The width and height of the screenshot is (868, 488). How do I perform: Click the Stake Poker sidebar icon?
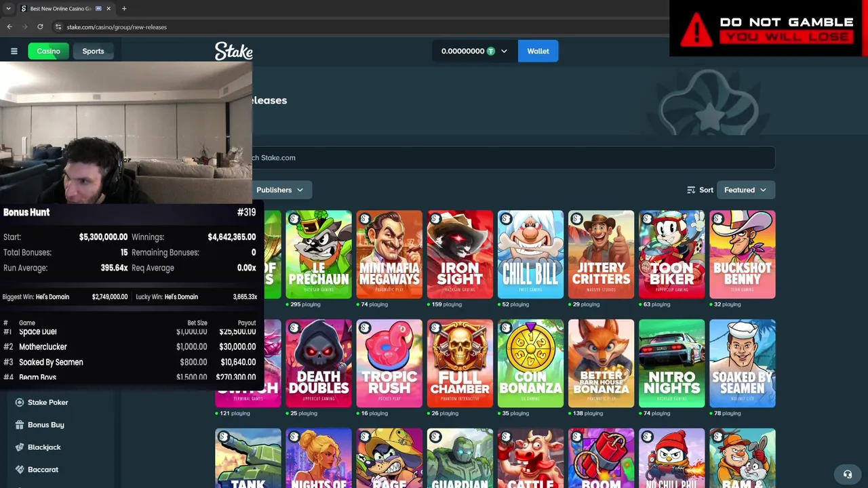pyautogui.click(x=20, y=403)
